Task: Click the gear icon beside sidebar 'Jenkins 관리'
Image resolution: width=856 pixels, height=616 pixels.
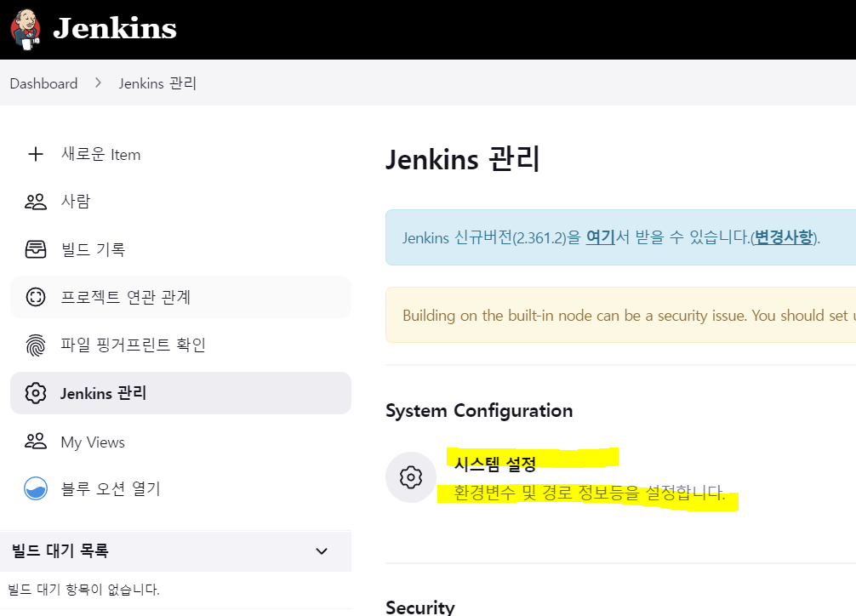Action: pyautogui.click(x=36, y=393)
